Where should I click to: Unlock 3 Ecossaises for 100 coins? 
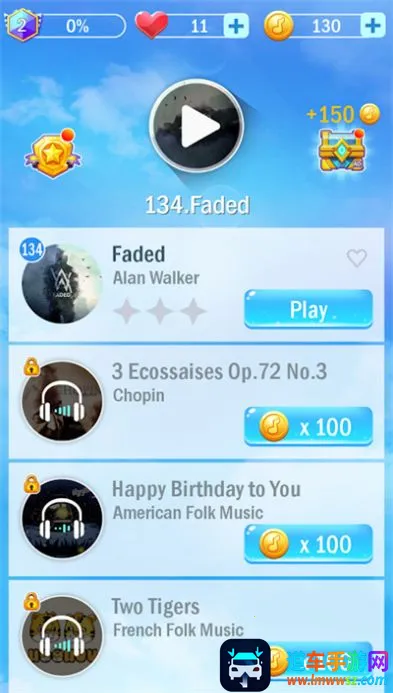coord(309,426)
